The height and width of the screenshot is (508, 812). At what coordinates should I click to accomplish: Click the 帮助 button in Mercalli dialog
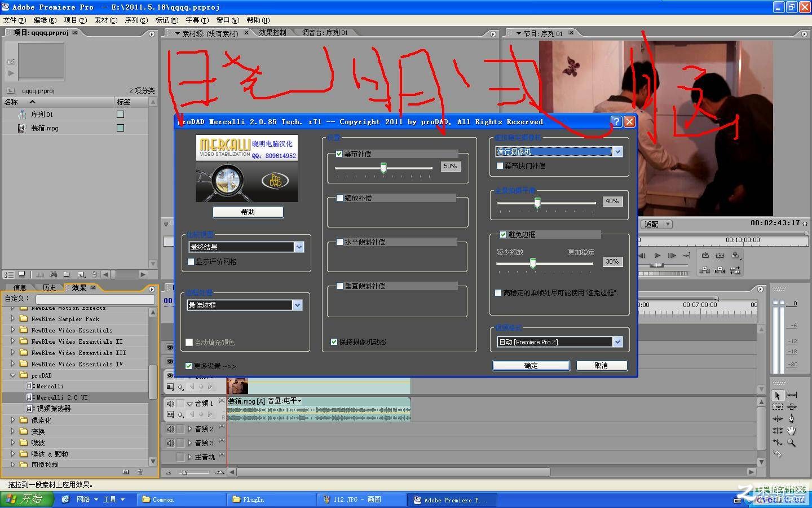(248, 212)
